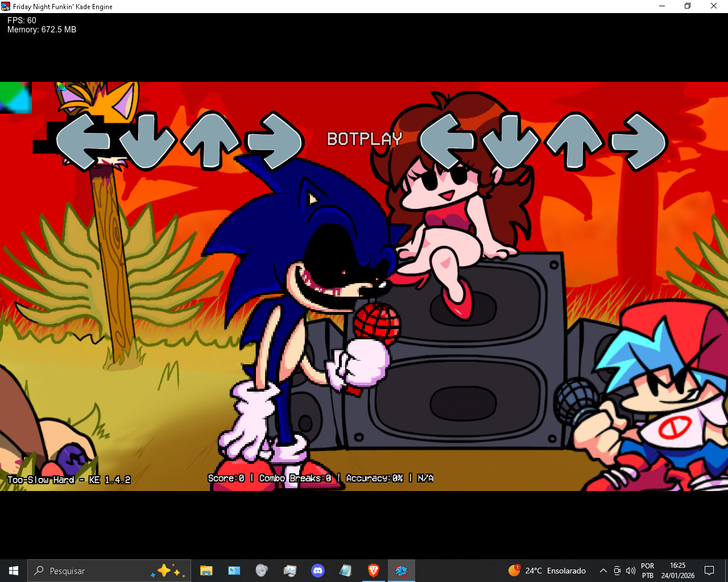Minimize the Friday Night Funkin' window

pos(662,6)
